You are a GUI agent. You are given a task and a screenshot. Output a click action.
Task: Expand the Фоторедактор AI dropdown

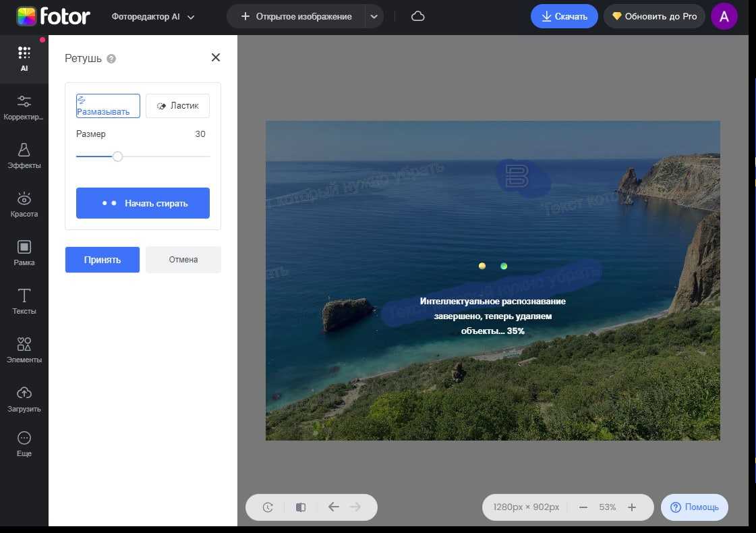(x=153, y=17)
